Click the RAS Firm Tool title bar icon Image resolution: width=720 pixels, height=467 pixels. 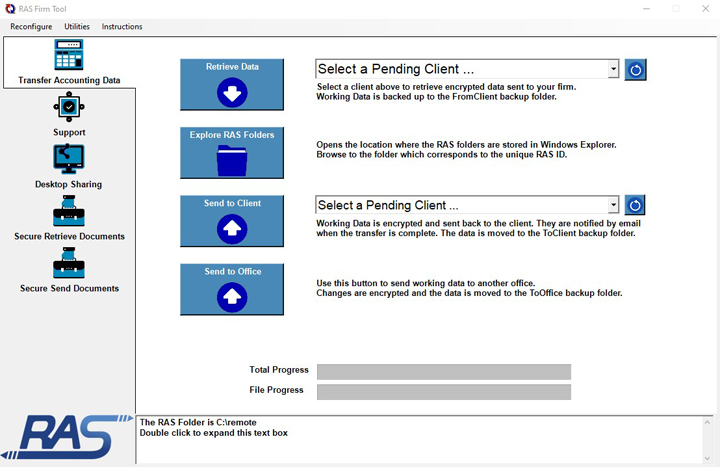tap(10, 9)
